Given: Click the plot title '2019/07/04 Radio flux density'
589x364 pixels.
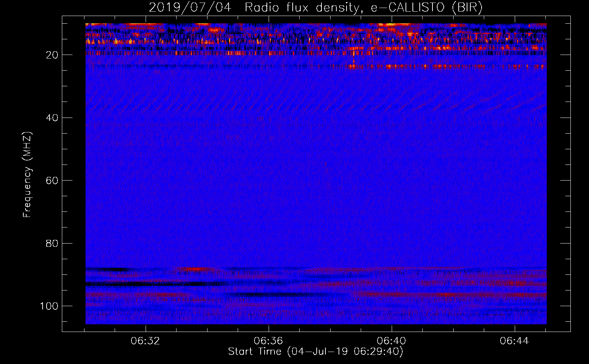Looking at the screenshot, I should click(x=316, y=8).
